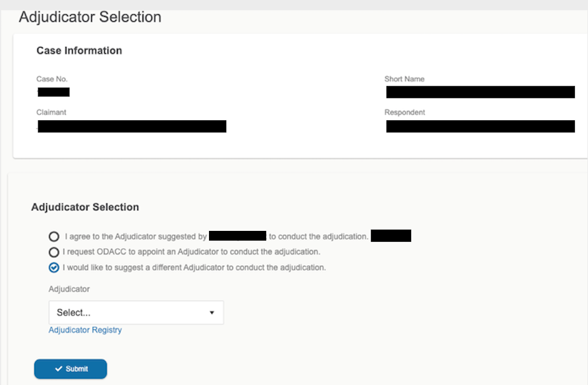Click the Short Name label

click(x=404, y=79)
